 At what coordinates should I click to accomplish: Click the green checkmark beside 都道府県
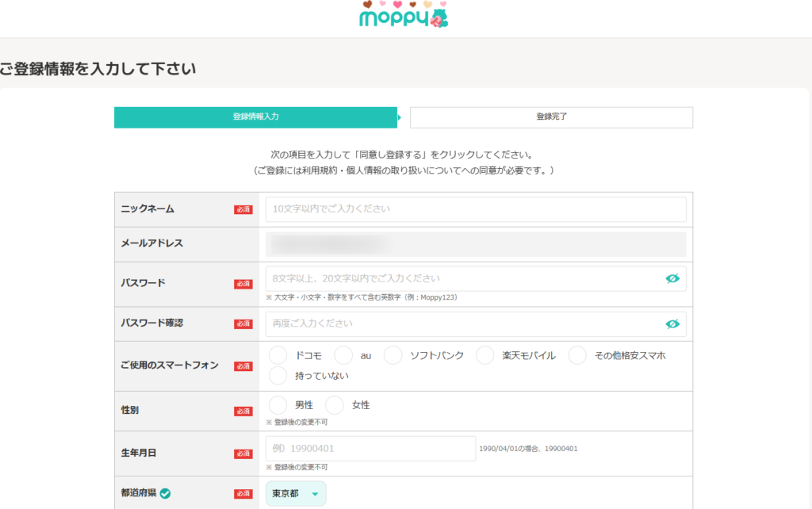(165, 493)
